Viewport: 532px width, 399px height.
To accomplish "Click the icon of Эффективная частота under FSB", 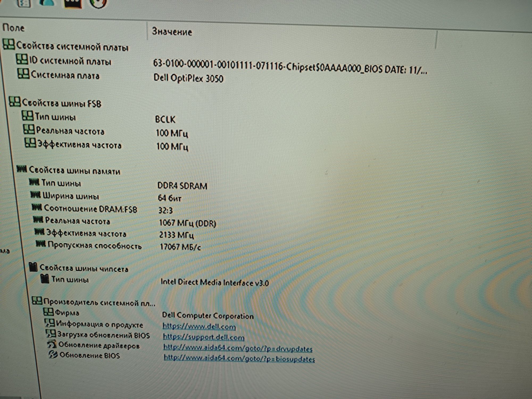I will 30,143.
